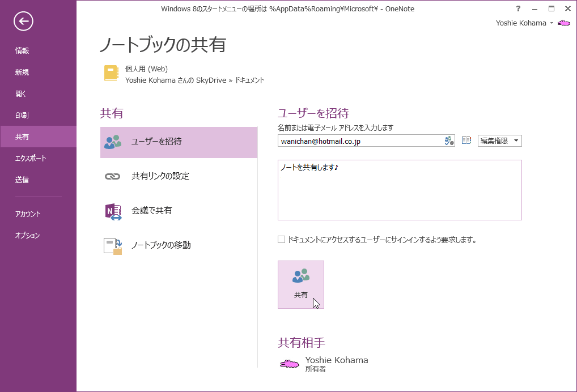Select the Yoshie Kohama owner entry

(324, 364)
